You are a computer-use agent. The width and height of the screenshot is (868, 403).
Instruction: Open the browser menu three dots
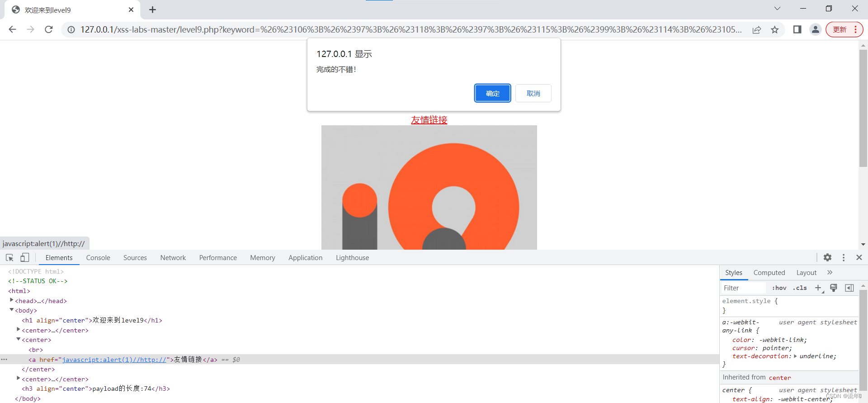855,29
